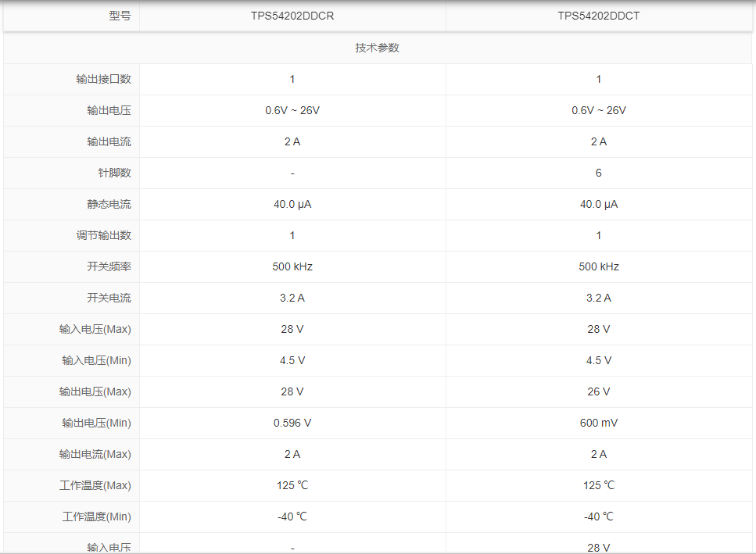Viewport: 756px width, 554px height.
Task: Click 28 V in the 输出电压(Max) row
Action: click(292, 391)
